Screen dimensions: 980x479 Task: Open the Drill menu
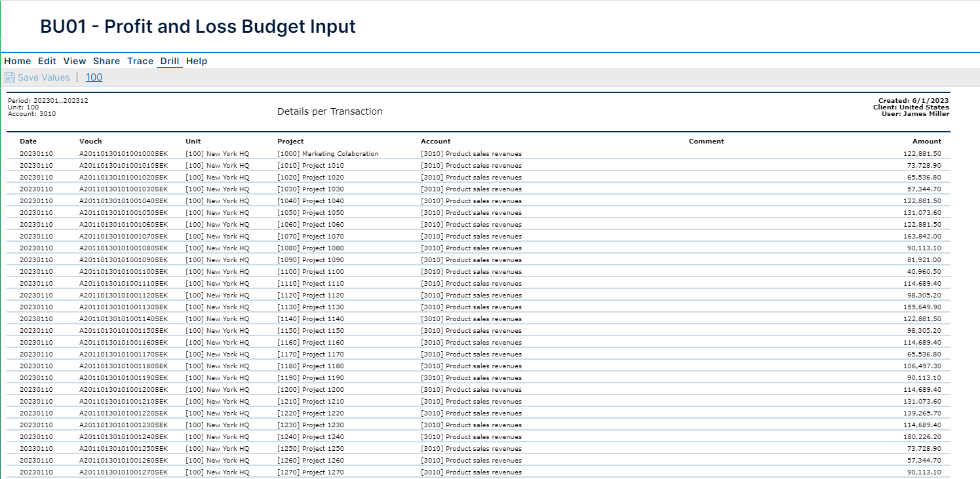pos(169,60)
